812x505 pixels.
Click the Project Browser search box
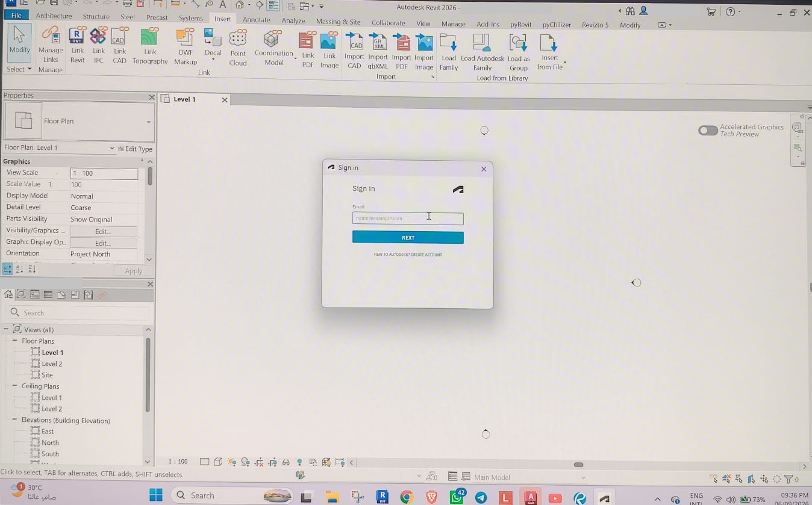(77, 313)
